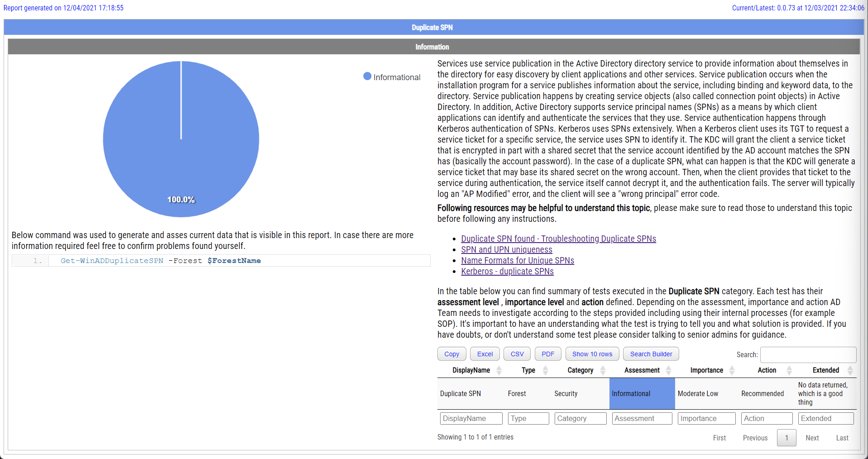Viewport: 868px width, 459px height.
Task: Sort the Extended column
Action: 850,370
